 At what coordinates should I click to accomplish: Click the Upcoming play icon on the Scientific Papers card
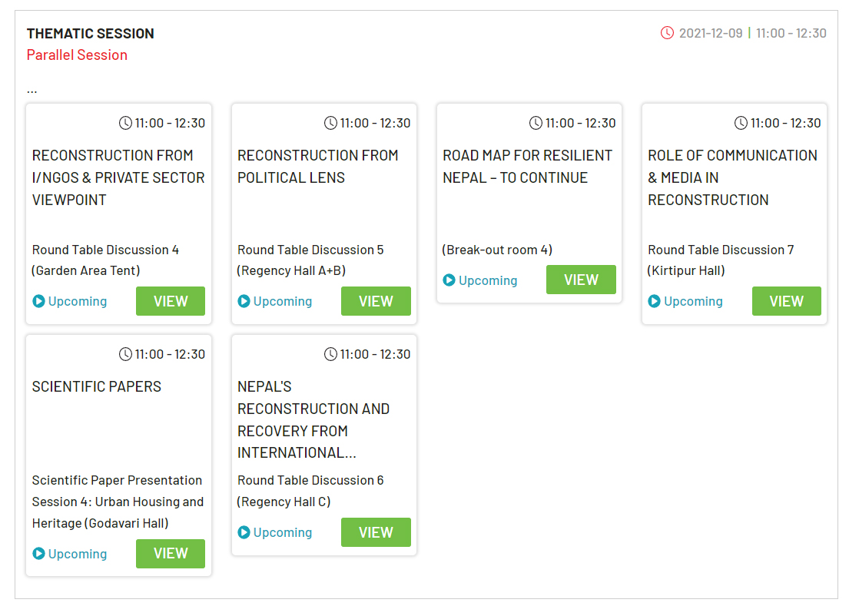[x=39, y=554]
